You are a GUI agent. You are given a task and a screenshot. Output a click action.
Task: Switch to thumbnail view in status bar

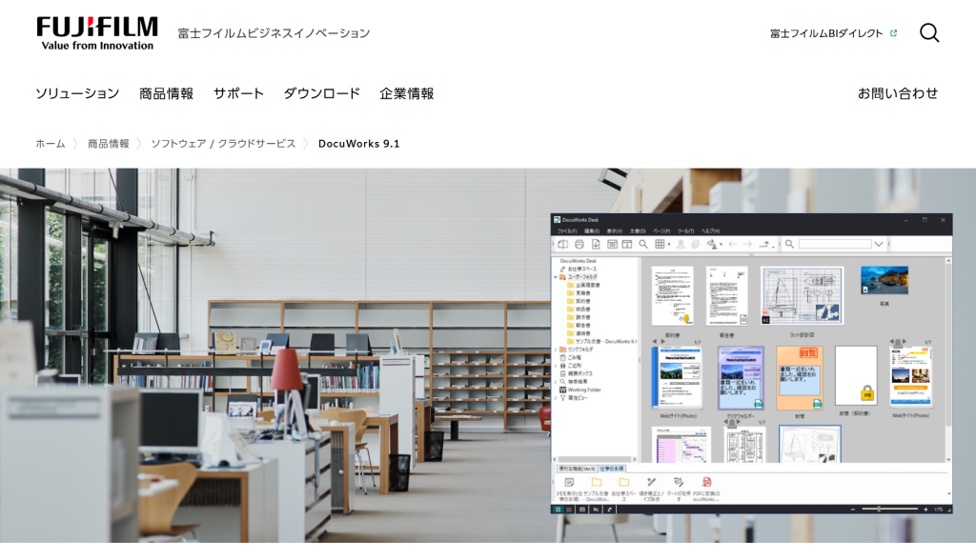pos(559,510)
